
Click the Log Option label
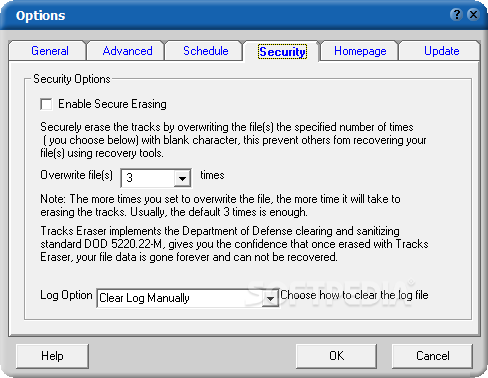[66, 295]
